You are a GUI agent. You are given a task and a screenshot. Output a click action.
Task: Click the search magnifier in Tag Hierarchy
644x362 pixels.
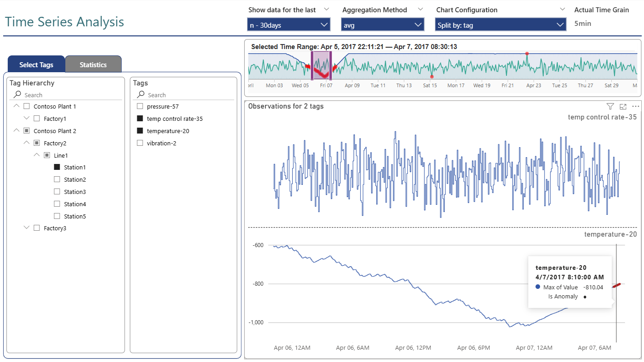[17, 94]
